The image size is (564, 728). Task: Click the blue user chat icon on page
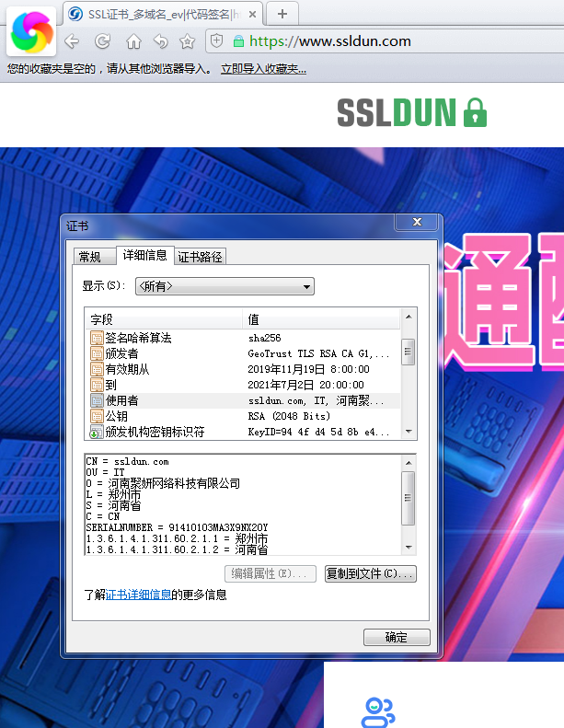378,712
